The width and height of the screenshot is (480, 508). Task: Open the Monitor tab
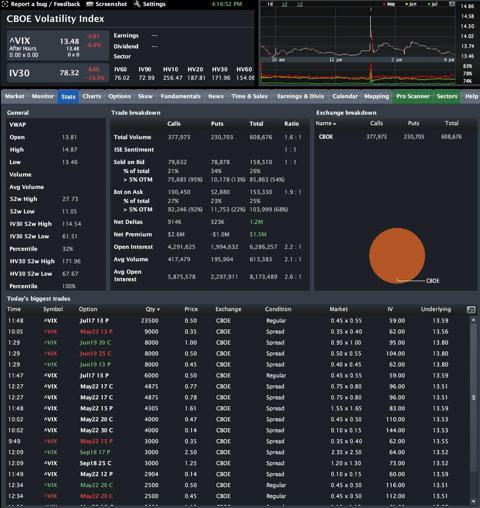(43, 96)
